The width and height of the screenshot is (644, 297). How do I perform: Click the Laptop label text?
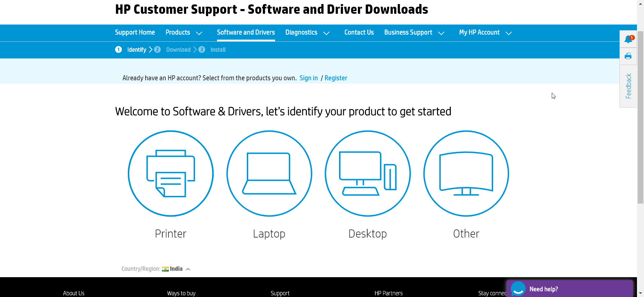click(269, 234)
